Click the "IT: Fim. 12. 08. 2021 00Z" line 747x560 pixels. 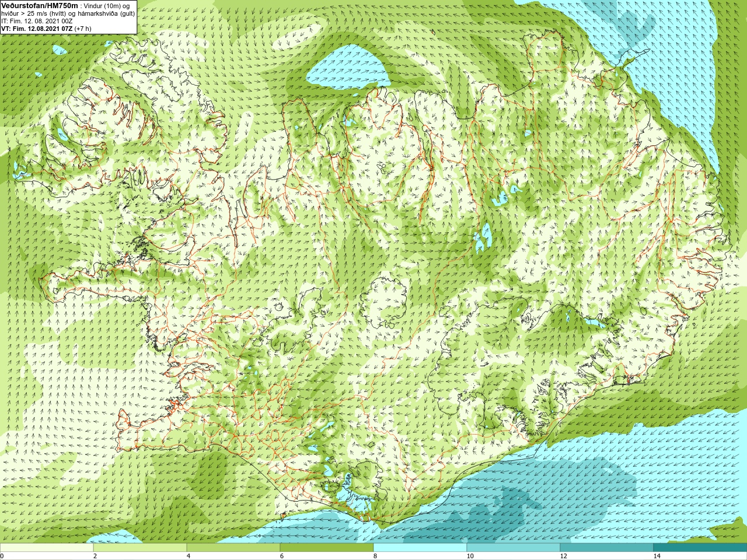point(37,21)
